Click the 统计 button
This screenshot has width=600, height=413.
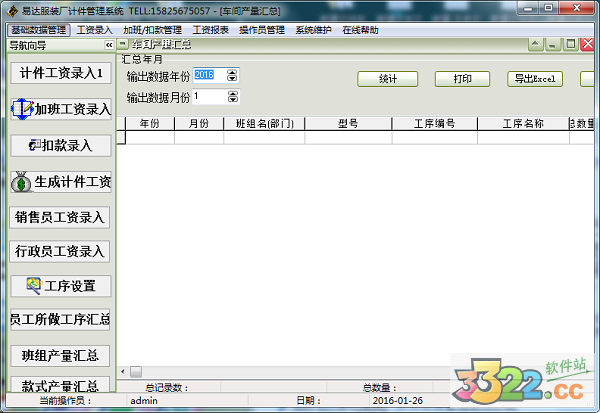coord(388,79)
